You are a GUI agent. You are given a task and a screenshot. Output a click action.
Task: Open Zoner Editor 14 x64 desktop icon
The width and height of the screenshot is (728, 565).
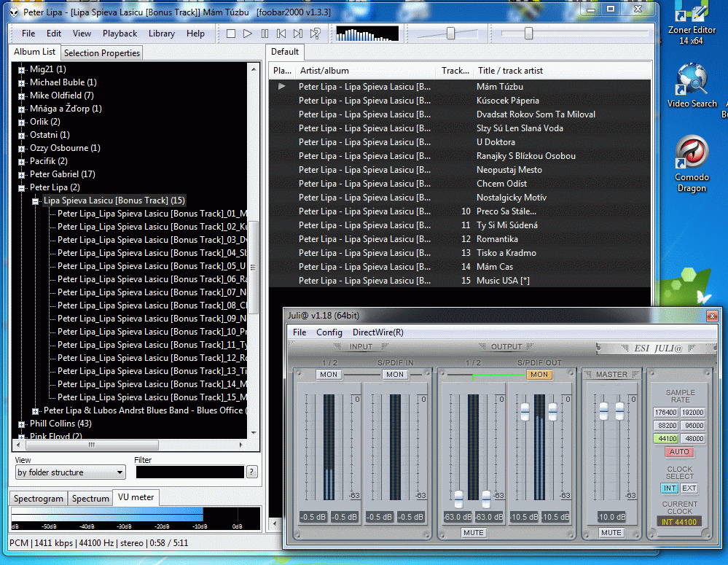(692, 23)
